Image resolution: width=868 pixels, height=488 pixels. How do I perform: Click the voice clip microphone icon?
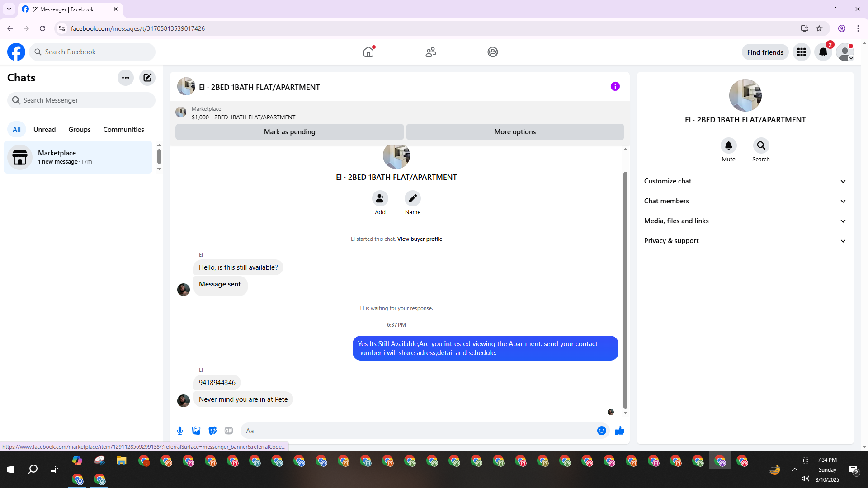pos(180,431)
